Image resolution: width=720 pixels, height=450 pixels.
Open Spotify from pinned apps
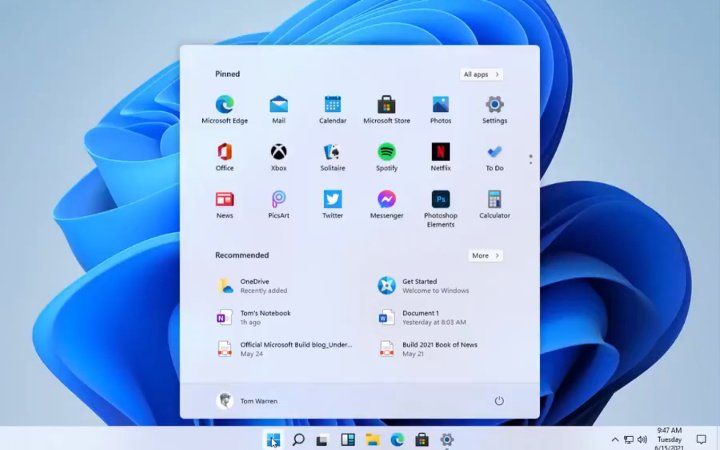[387, 157]
